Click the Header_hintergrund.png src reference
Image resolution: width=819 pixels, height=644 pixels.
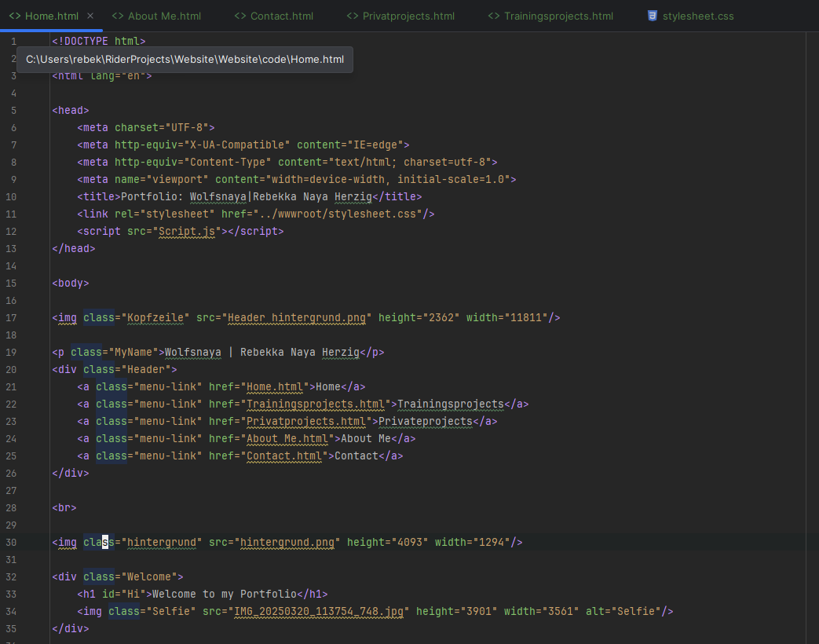tap(297, 317)
